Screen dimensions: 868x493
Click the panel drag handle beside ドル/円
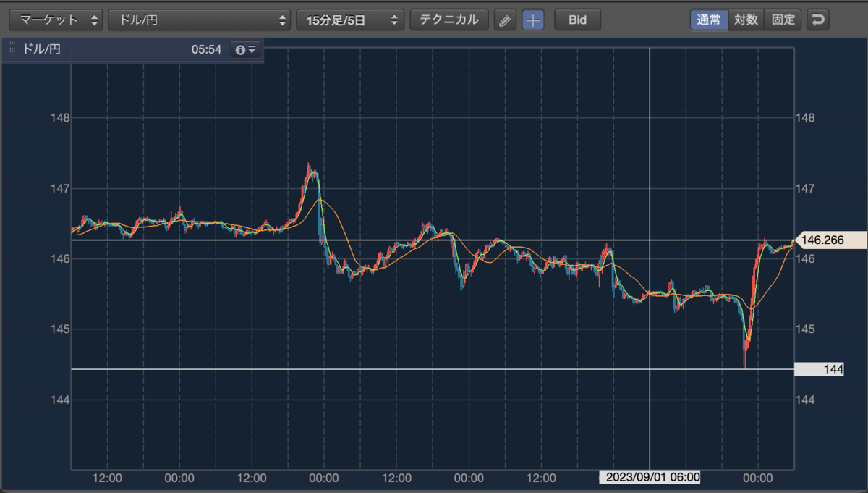[12, 50]
